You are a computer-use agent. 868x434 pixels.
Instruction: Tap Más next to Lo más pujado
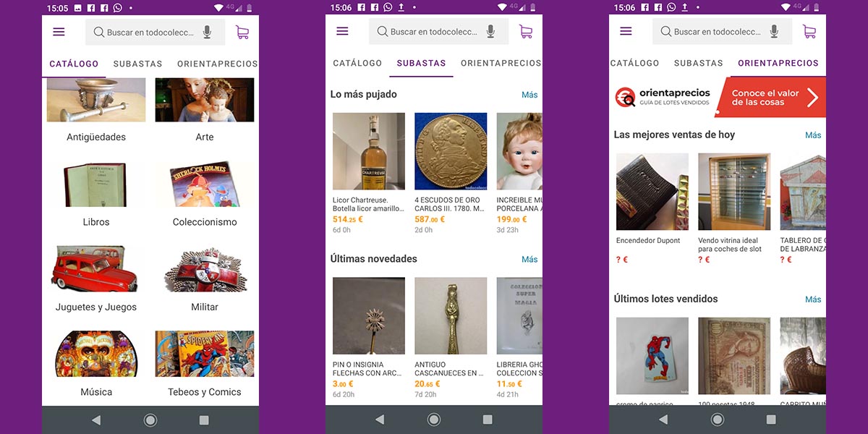(x=529, y=94)
